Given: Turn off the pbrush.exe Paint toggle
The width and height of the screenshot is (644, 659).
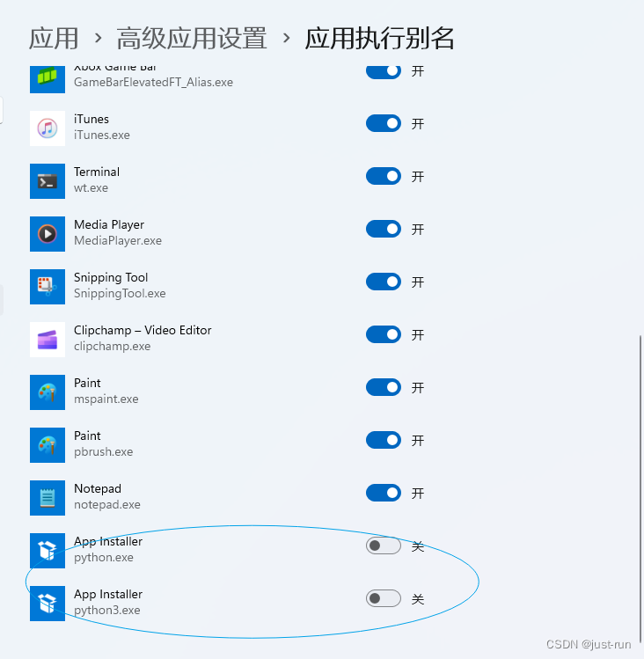Looking at the screenshot, I should 384,440.
